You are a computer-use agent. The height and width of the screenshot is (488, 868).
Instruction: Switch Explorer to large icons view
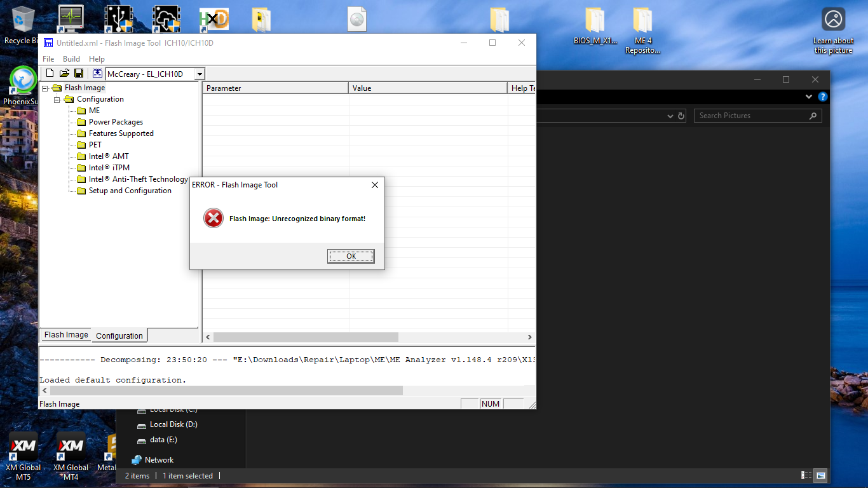pos(821,475)
